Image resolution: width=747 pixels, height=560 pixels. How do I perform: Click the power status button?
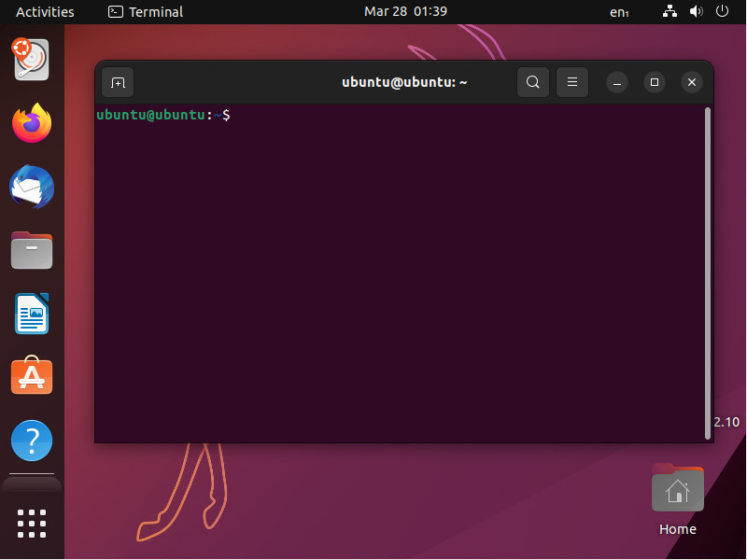point(721,11)
